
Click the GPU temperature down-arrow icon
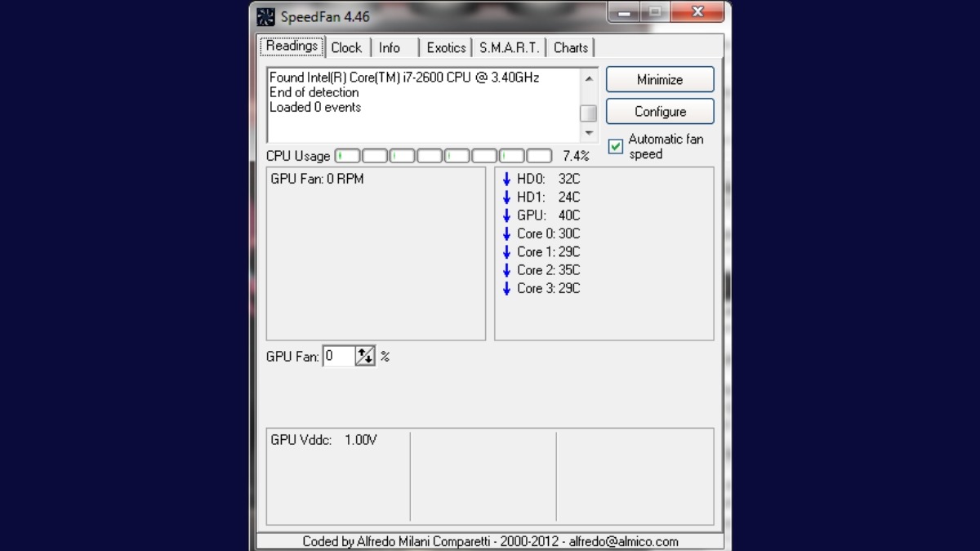click(506, 216)
